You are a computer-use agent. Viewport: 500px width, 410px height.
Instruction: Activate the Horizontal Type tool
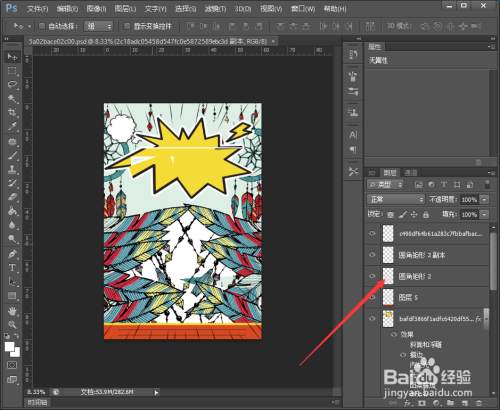[x=12, y=268]
